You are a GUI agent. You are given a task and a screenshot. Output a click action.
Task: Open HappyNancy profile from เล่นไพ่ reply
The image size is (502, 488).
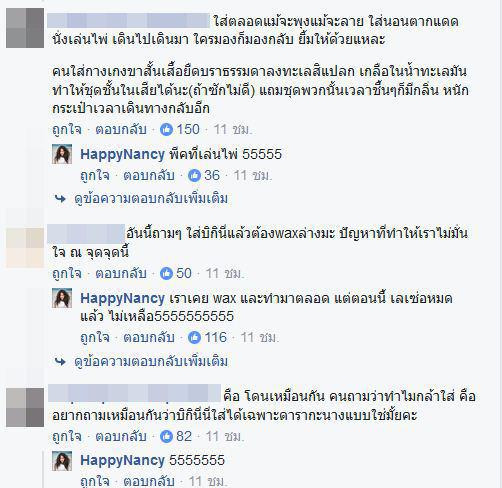tap(123, 155)
